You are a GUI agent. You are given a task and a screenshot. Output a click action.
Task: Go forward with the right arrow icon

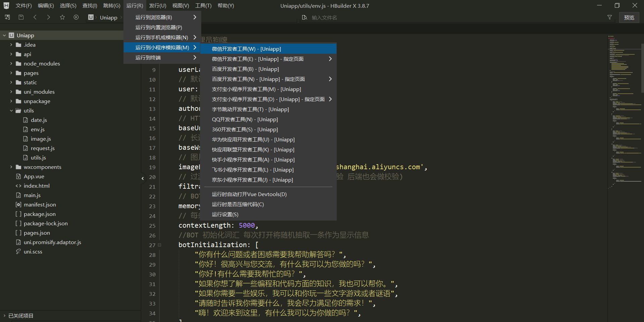[x=49, y=17]
